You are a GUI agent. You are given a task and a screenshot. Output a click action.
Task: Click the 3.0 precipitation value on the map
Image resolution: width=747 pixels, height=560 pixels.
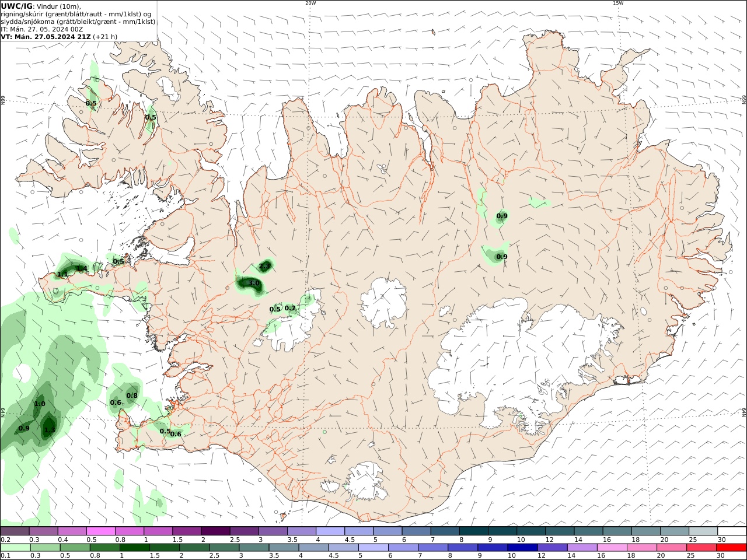tap(254, 283)
